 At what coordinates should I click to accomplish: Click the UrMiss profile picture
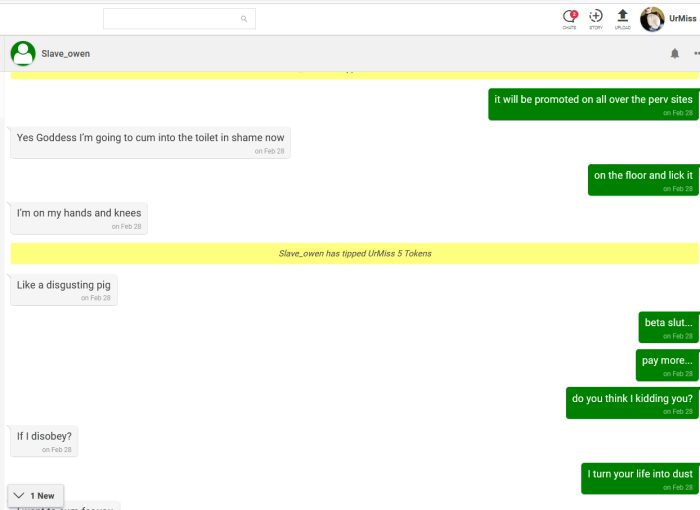(x=652, y=19)
